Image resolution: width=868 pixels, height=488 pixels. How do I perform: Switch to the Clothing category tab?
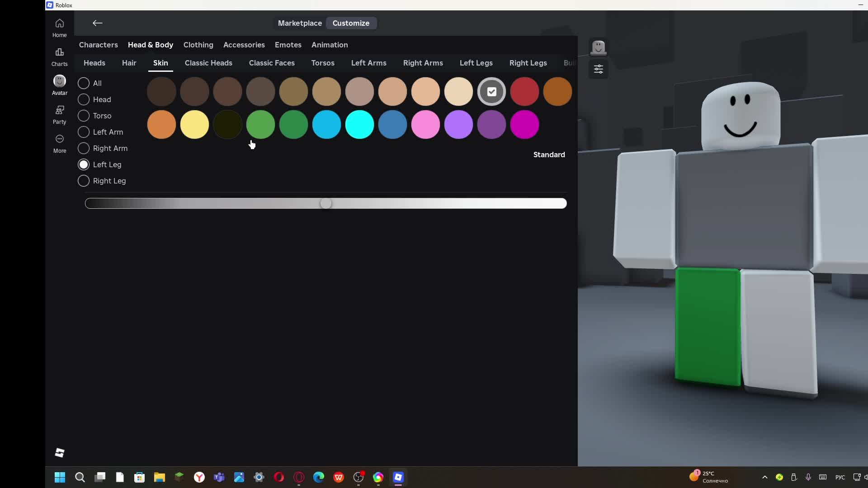pyautogui.click(x=198, y=45)
